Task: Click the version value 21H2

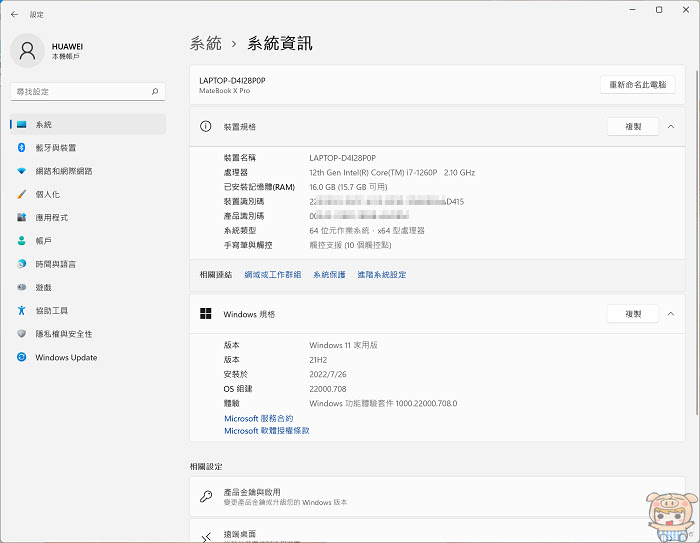Action: (318, 360)
